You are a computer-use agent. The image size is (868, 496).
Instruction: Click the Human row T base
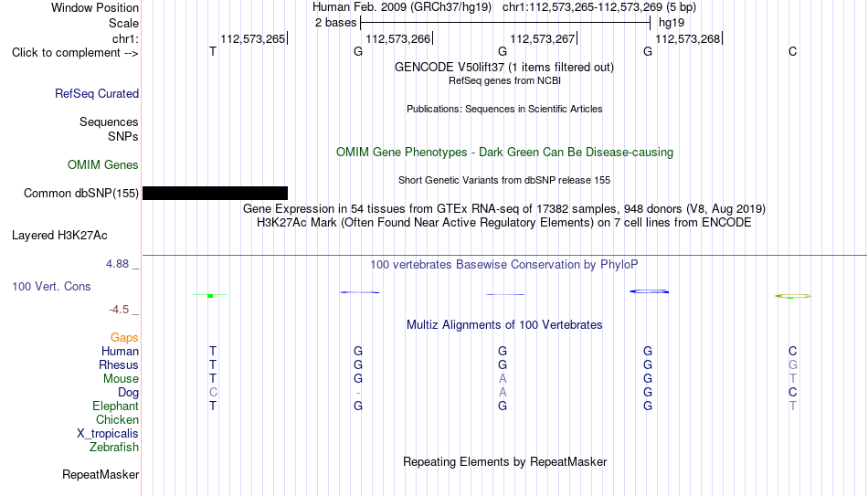point(213,352)
